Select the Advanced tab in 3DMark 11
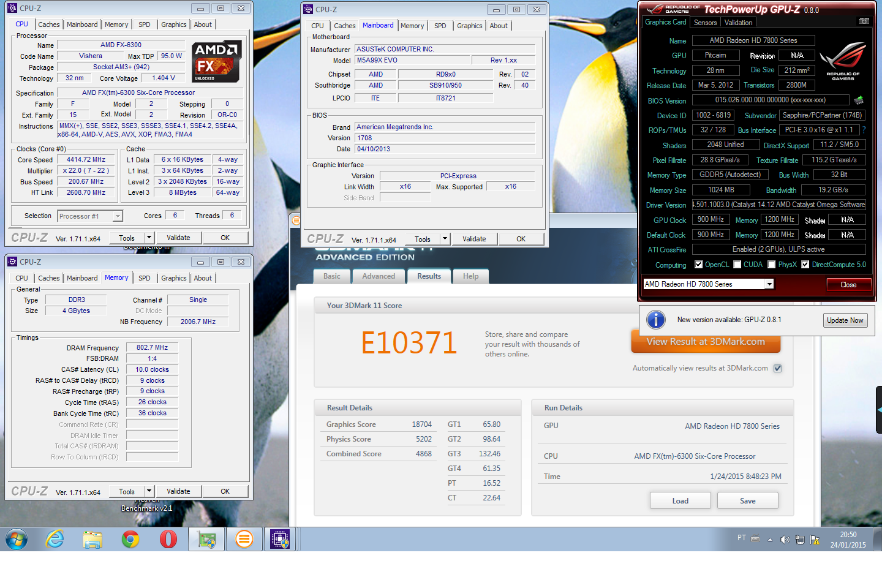Image resolution: width=882 pixels, height=588 pixels. click(379, 276)
